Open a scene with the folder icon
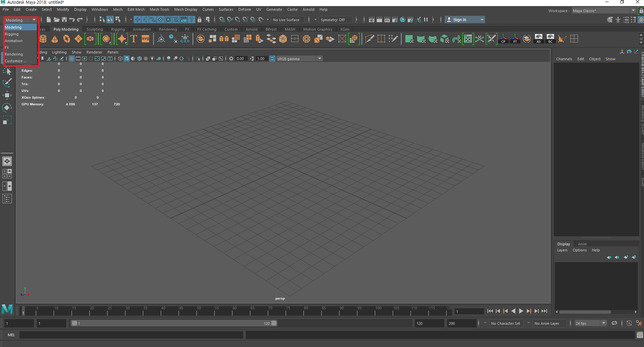Viewport: 644px width, 347px height. [57, 20]
